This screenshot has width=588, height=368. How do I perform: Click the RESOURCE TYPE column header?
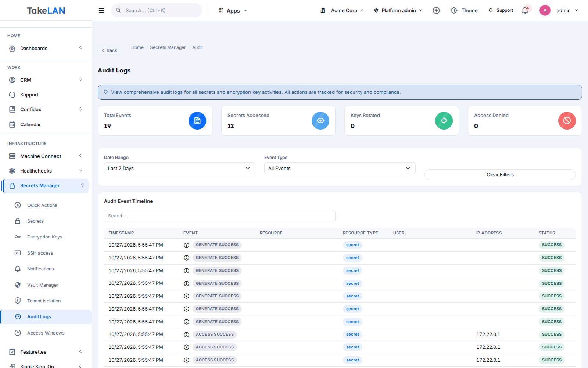(360, 233)
